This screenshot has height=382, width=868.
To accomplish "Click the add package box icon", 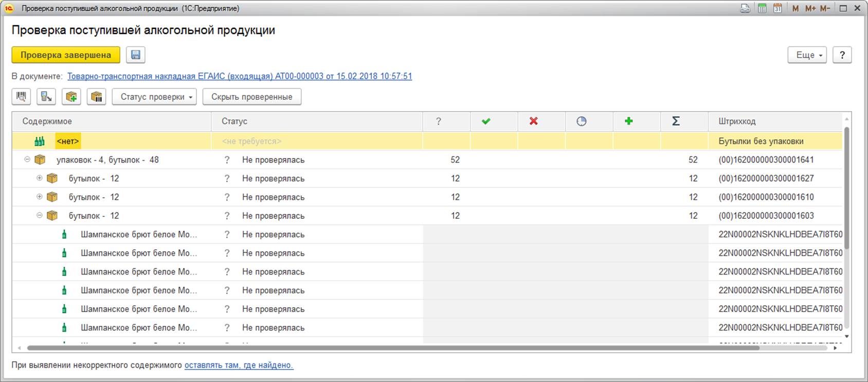I will (x=71, y=97).
